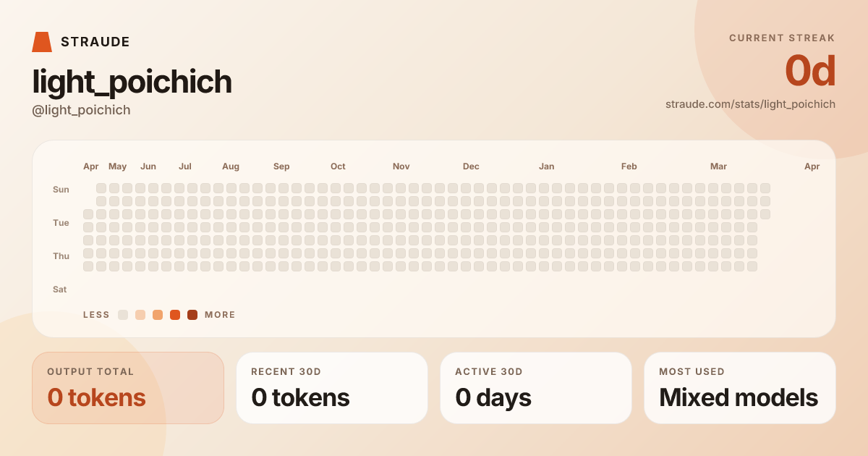Click the Nov month label in heatmap

[x=401, y=166]
